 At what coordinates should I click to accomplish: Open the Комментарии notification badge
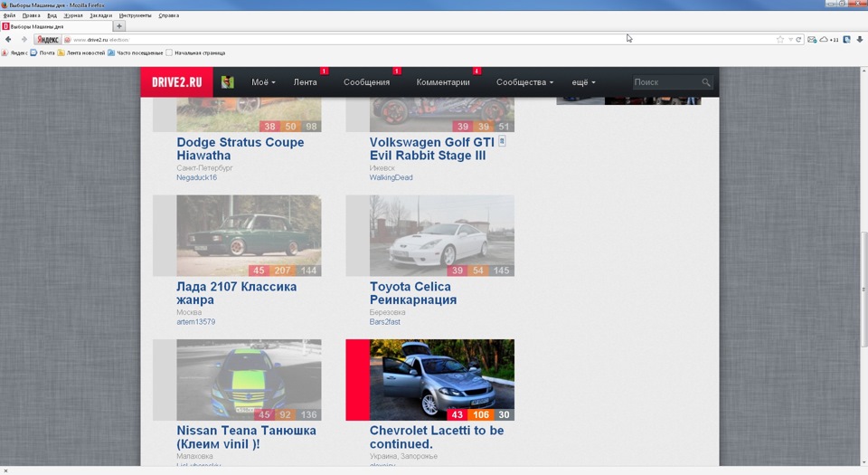click(476, 71)
